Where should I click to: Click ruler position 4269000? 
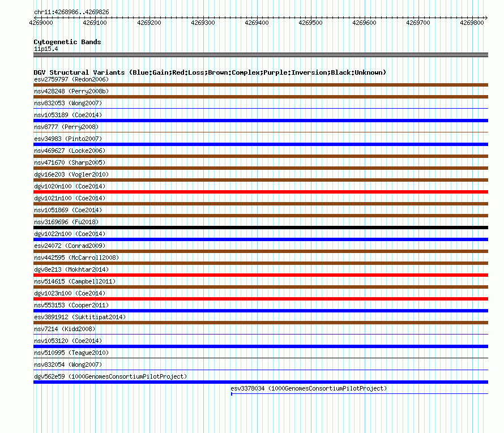pyautogui.click(x=41, y=23)
